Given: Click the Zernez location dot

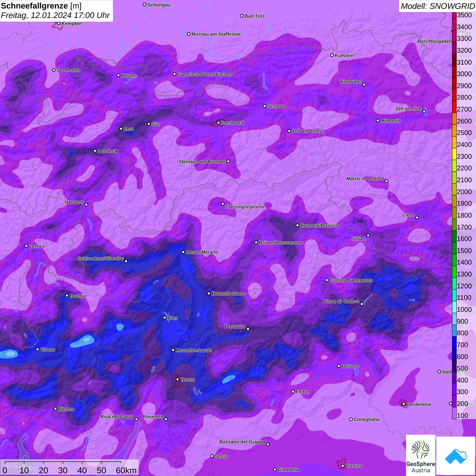Looking at the screenshot, I should pos(27,246).
